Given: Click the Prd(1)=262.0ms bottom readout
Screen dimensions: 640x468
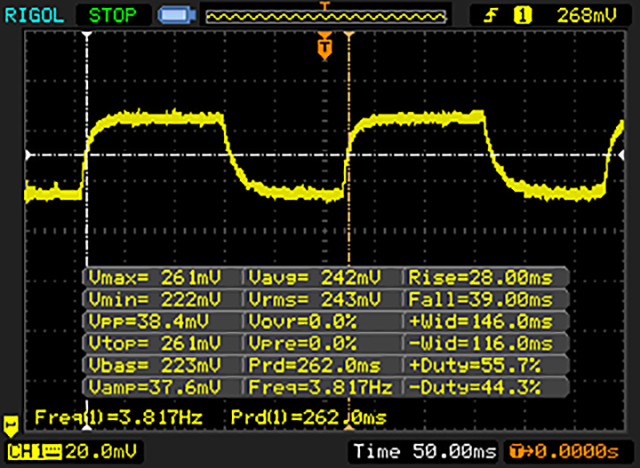Looking at the screenshot, I should tap(309, 417).
